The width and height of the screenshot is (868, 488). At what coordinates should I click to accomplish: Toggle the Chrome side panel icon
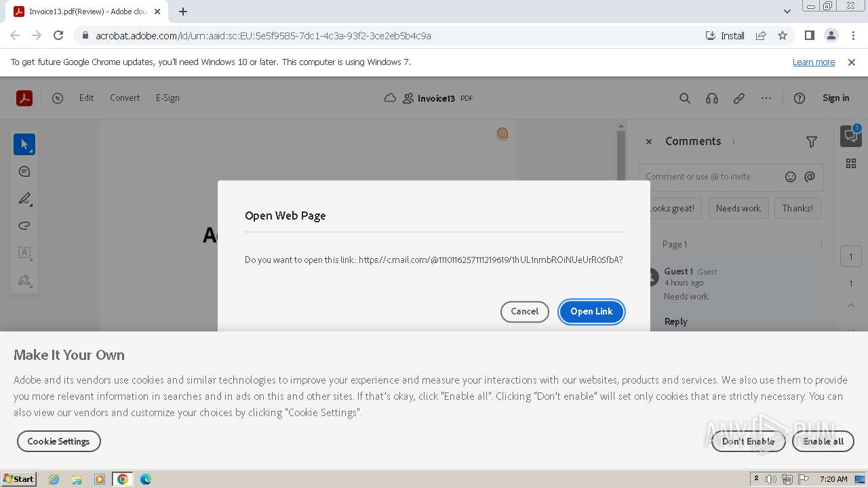[809, 36]
